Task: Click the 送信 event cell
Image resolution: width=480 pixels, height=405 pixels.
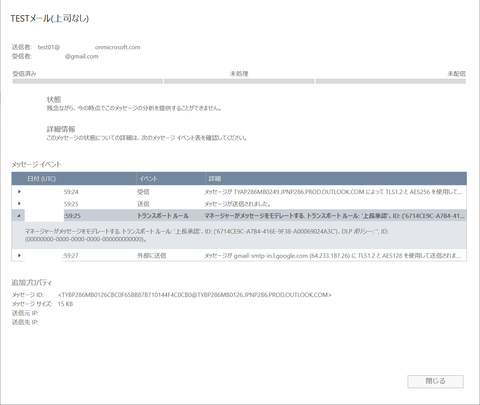Action: coord(143,204)
